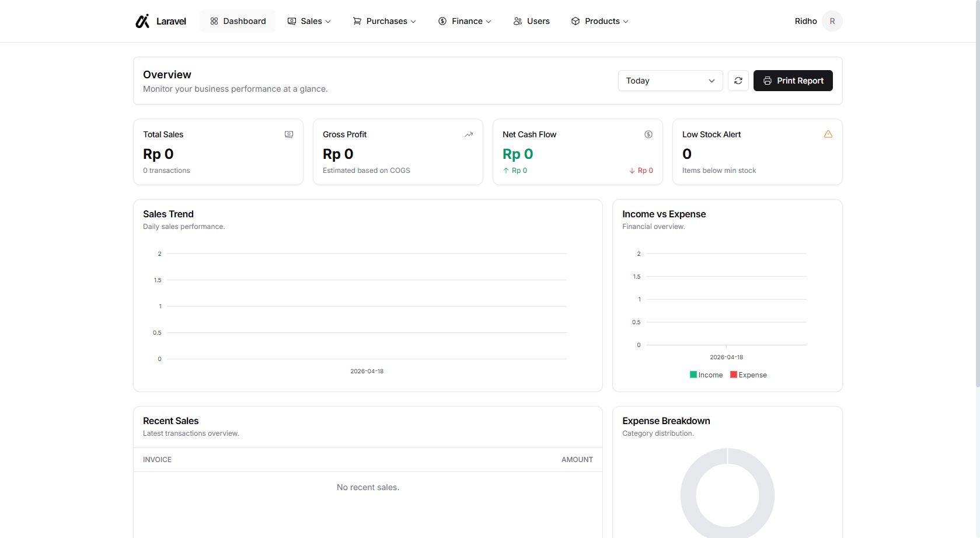Click the '0 transactions' text
This screenshot has width=980, height=538.
pos(166,171)
